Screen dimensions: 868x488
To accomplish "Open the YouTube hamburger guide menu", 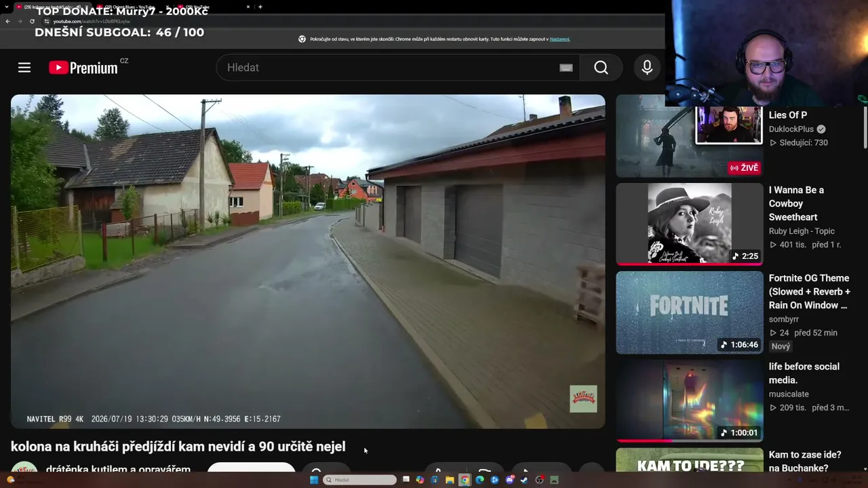I will pyautogui.click(x=24, y=68).
